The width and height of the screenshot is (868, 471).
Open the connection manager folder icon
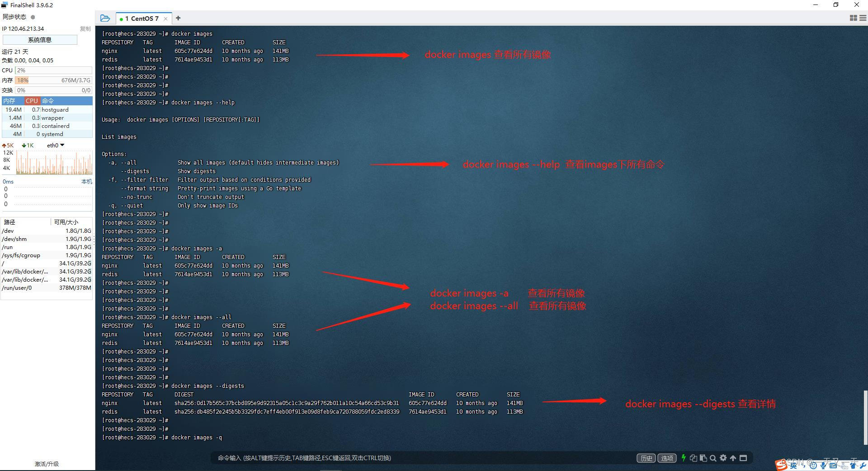pos(105,18)
